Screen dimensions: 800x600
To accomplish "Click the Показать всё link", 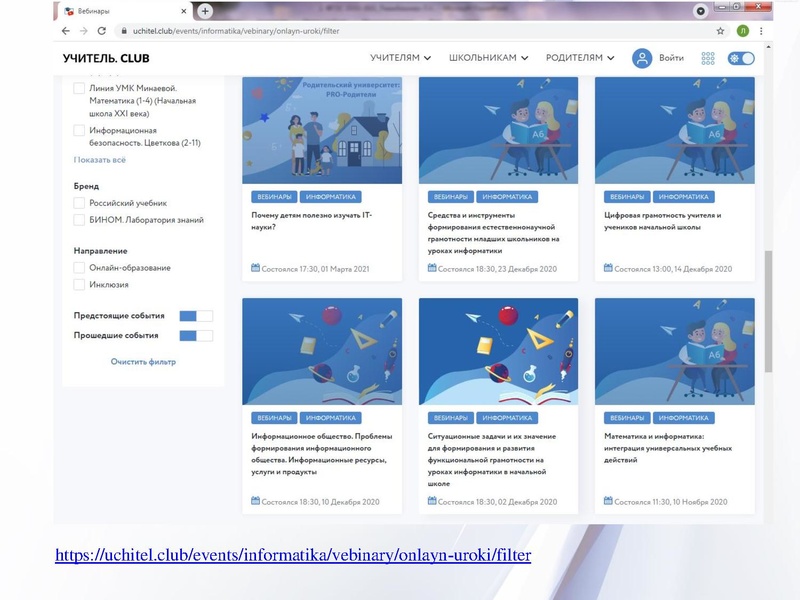I will (x=100, y=160).
